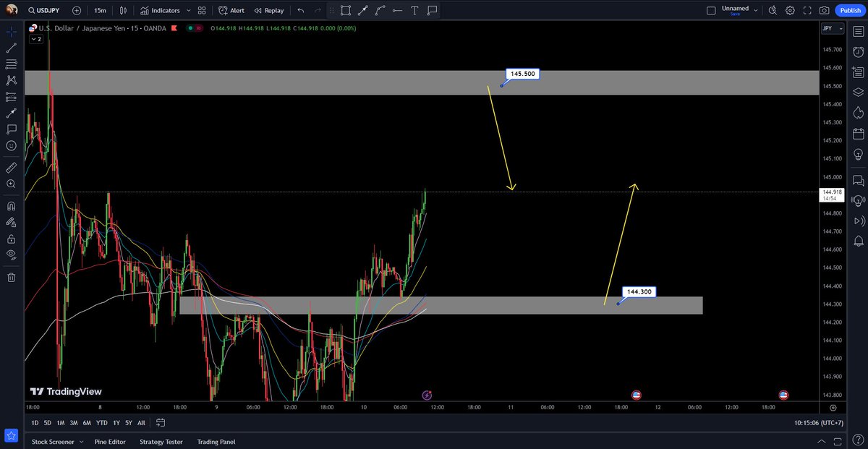868x449 pixels.
Task: Open the Stock Screener tab
Action: coord(53,442)
